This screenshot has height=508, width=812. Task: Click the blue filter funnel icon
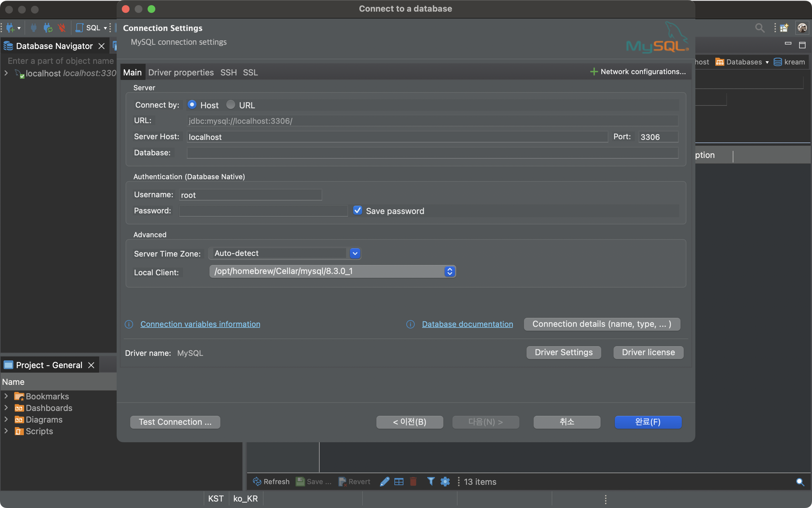tap(430, 482)
